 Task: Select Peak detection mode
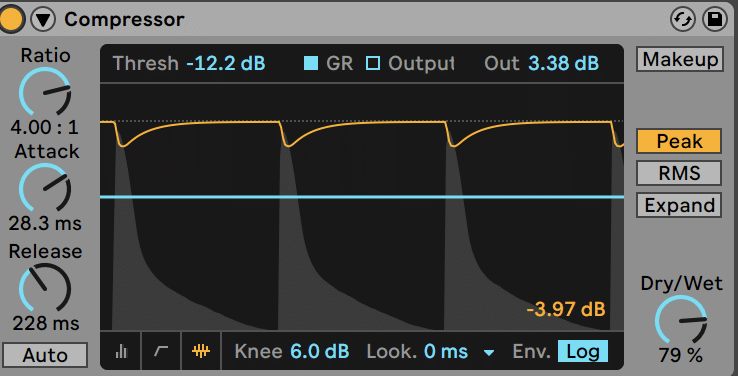[679, 141]
